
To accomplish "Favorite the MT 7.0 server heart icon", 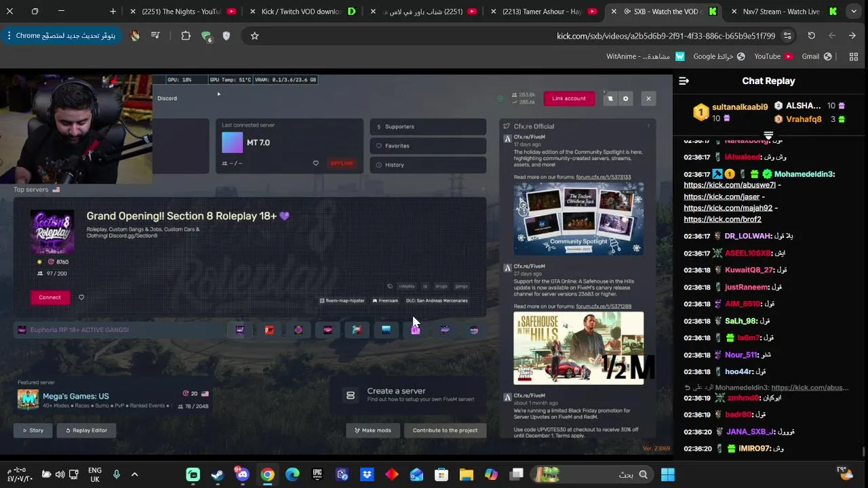I will click(x=315, y=163).
